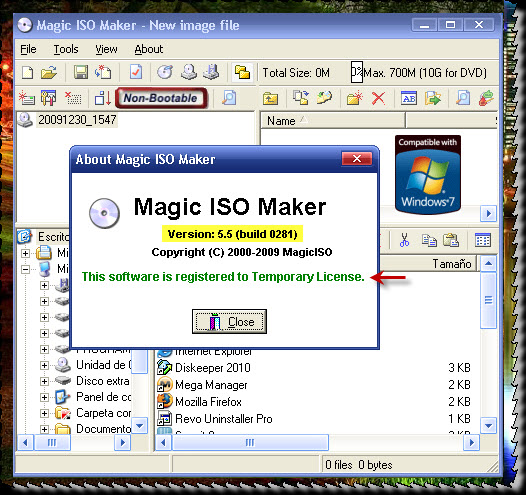The width and height of the screenshot is (526, 495).
Task: Click the magnifier icon beside Non-Bootable
Action: 229,98
